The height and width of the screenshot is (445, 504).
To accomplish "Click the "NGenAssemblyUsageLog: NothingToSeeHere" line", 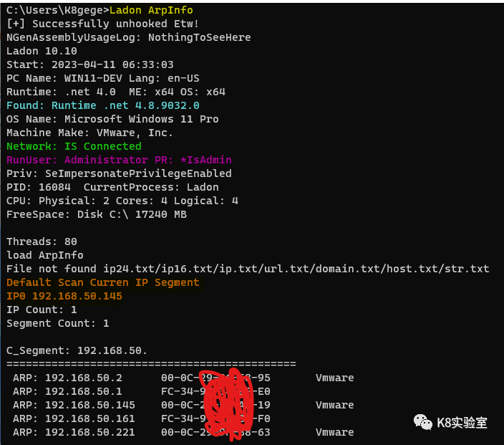I will [129, 37].
